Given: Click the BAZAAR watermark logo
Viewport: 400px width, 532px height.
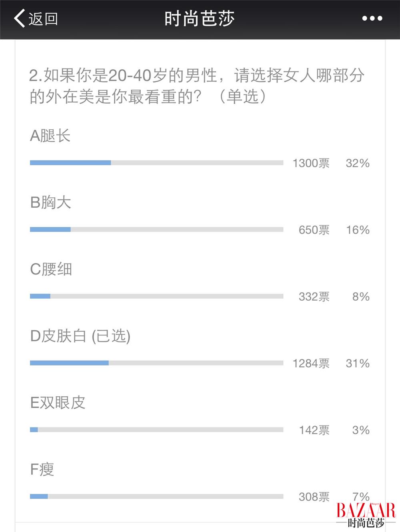Looking at the screenshot, I should (366, 515).
